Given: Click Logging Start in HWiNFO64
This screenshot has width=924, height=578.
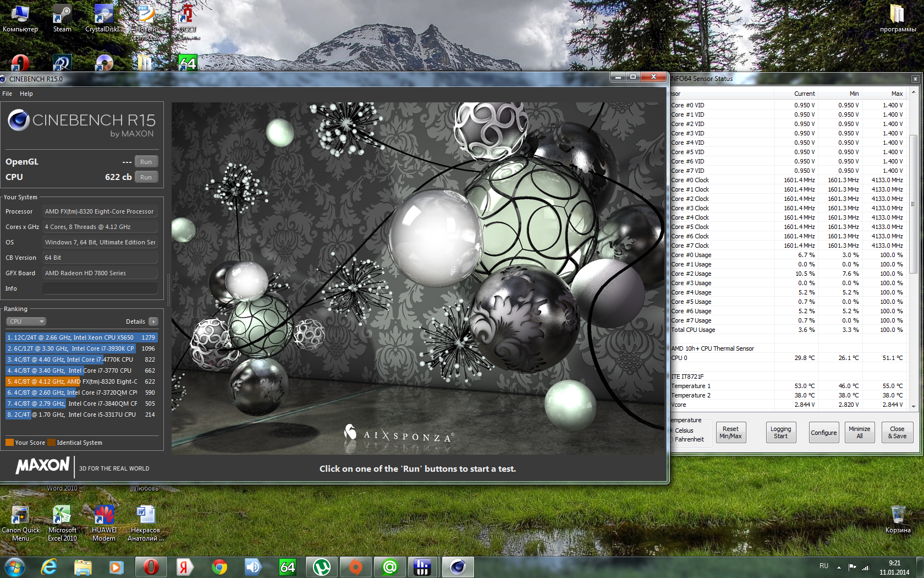Looking at the screenshot, I should tap(780, 433).
